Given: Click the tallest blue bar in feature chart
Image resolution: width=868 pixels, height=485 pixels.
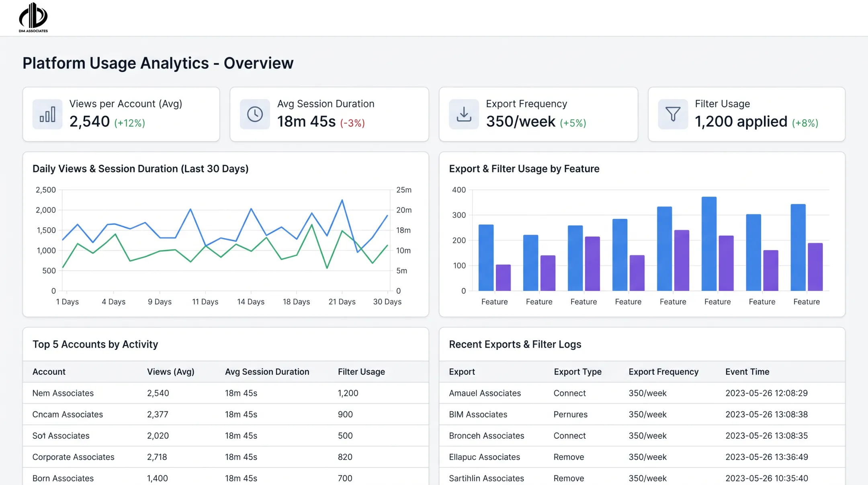Looking at the screenshot, I should pyautogui.click(x=709, y=244).
